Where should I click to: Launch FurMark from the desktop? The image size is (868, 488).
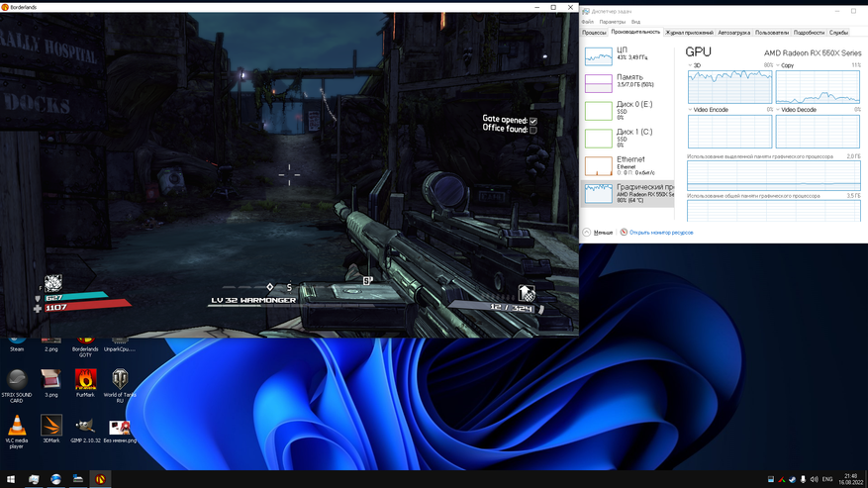point(85,383)
